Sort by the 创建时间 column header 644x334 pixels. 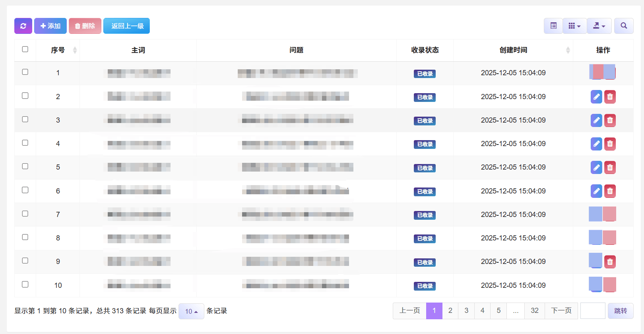[513, 50]
